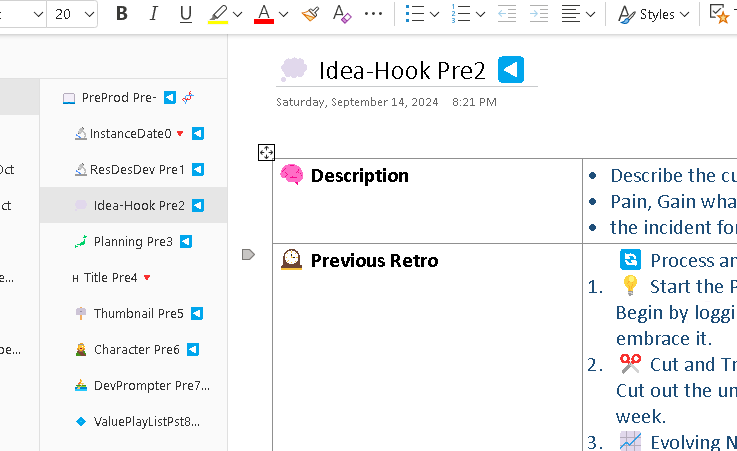Decrease indent of paragraph
The height and width of the screenshot is (451, 737).
pos(507,14)
